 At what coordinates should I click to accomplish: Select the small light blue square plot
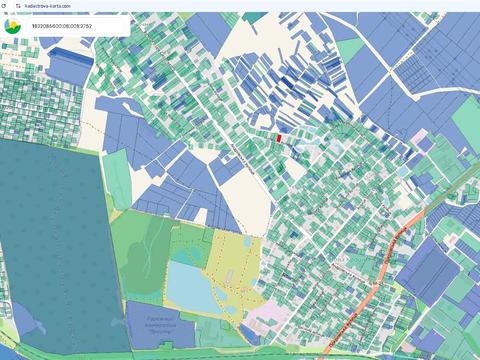(402, 171)
